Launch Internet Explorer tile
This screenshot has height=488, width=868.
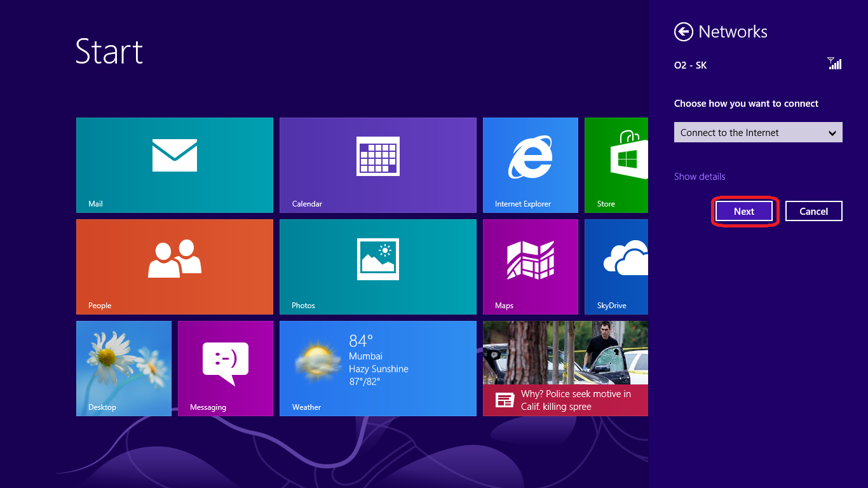tap(530, 165)
